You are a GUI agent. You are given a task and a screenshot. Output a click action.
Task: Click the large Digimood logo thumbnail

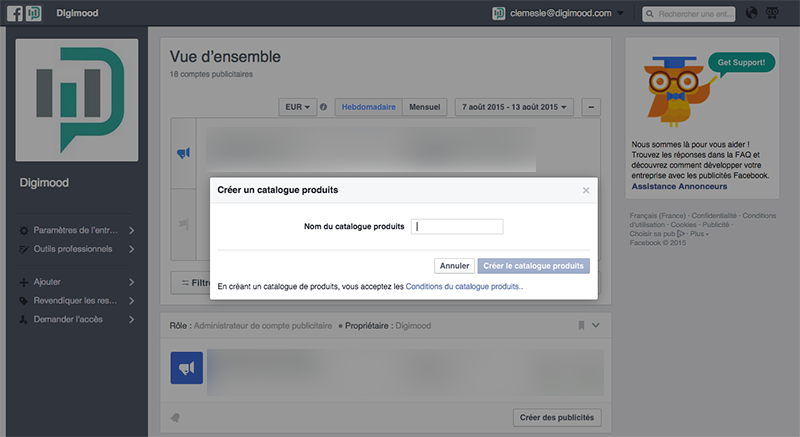click(x=77, y=100)
